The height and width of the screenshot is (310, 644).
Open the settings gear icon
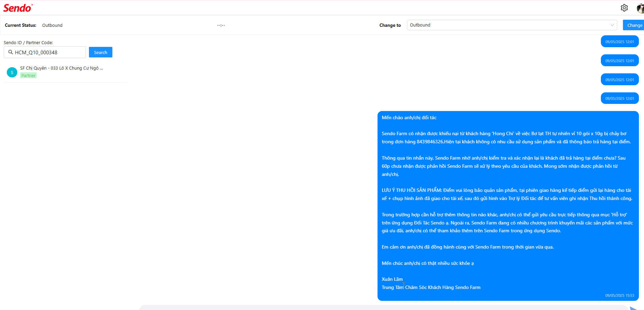(624, 8)
